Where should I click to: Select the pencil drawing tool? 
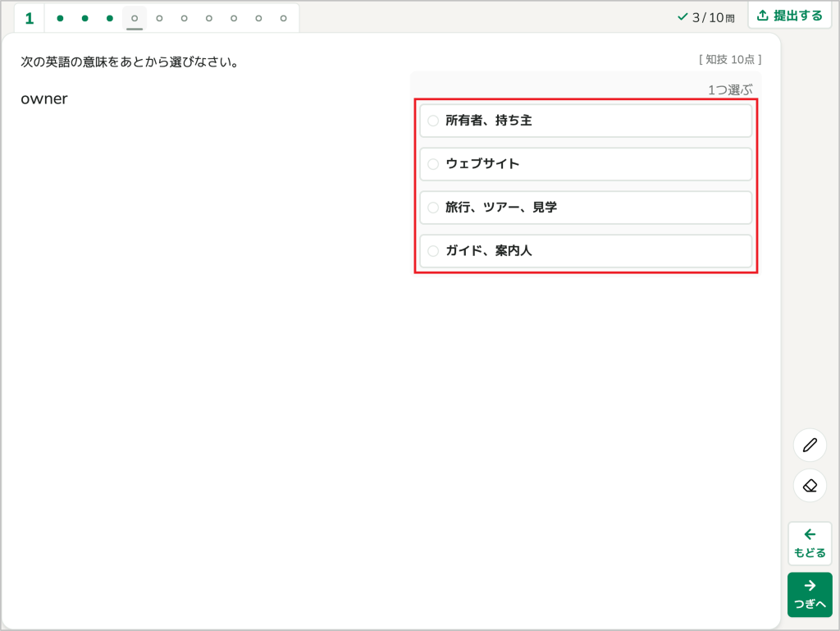tap(810, 445)
